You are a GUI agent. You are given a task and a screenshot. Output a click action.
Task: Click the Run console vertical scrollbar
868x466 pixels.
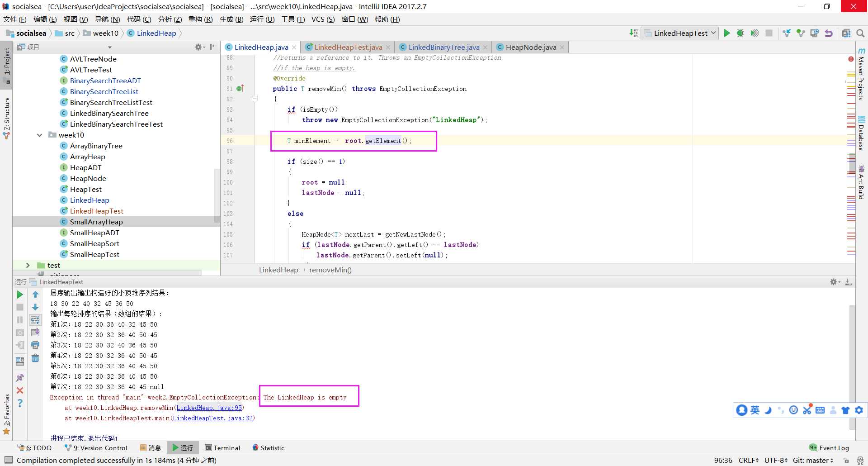pos(852,367)
